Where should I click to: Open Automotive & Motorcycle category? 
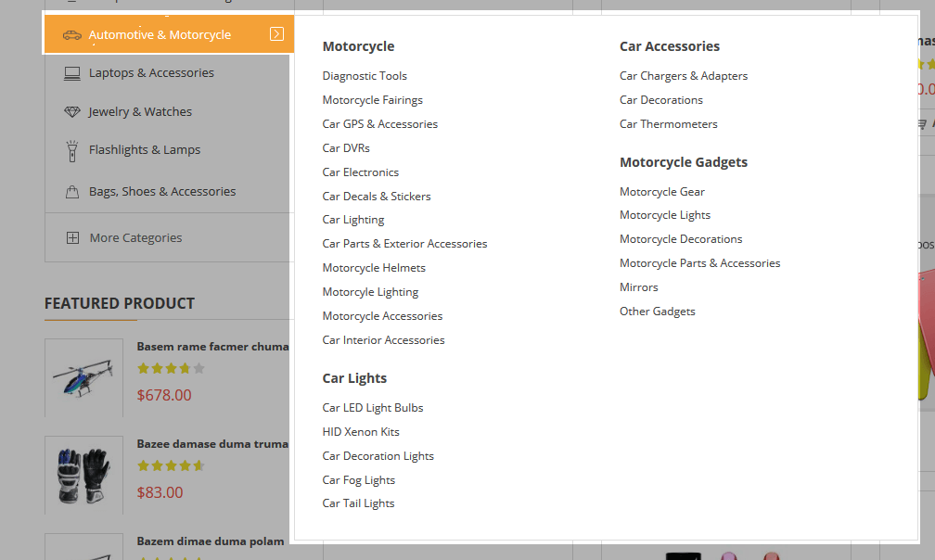point(160,34)
